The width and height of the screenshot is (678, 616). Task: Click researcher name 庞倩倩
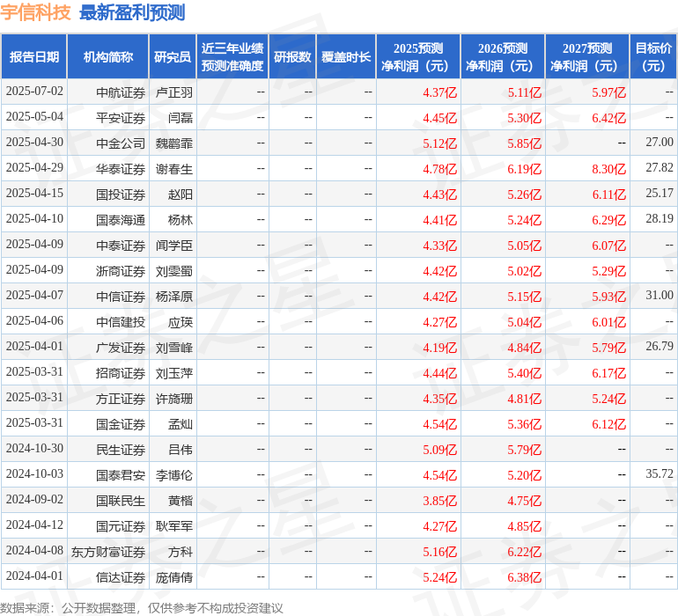(173, 577)
